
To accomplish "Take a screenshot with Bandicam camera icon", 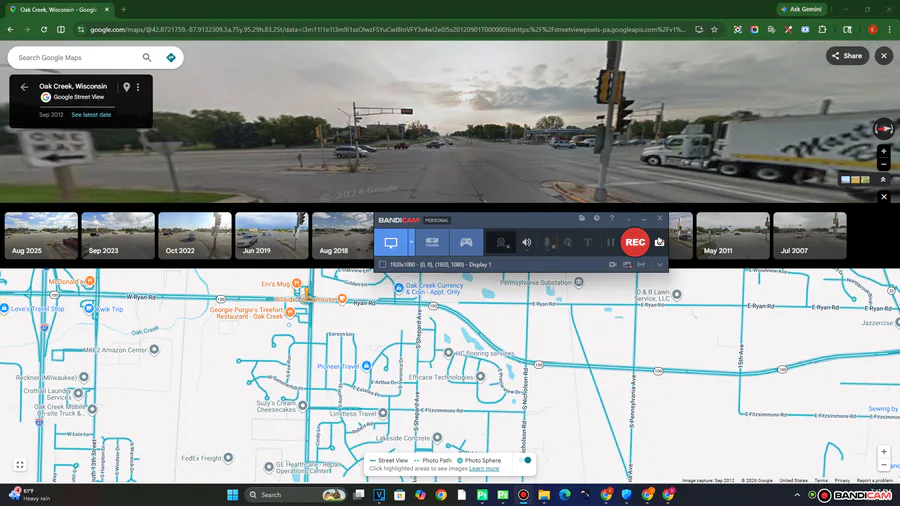I will click(x=660, y=242).
